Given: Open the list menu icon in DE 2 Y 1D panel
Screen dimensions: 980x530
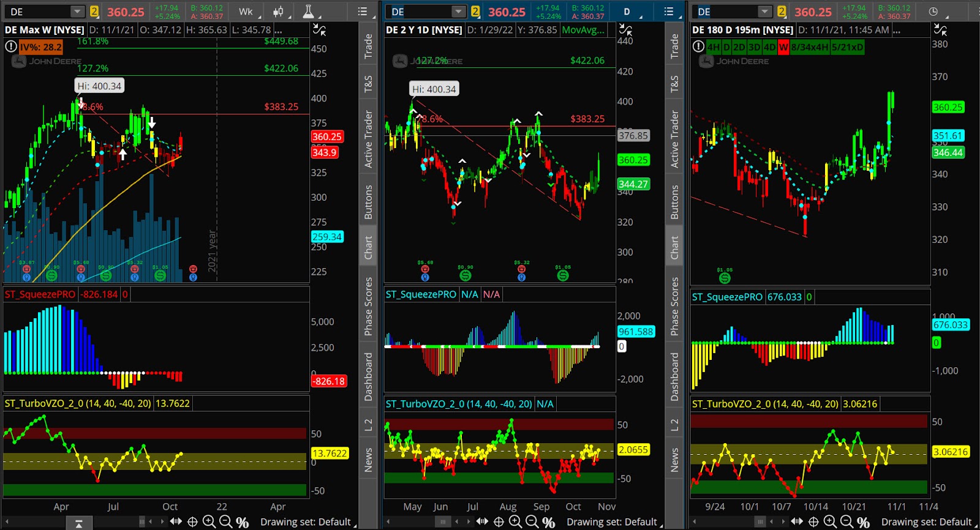Looking at the screenshot, I should [669, 11].
